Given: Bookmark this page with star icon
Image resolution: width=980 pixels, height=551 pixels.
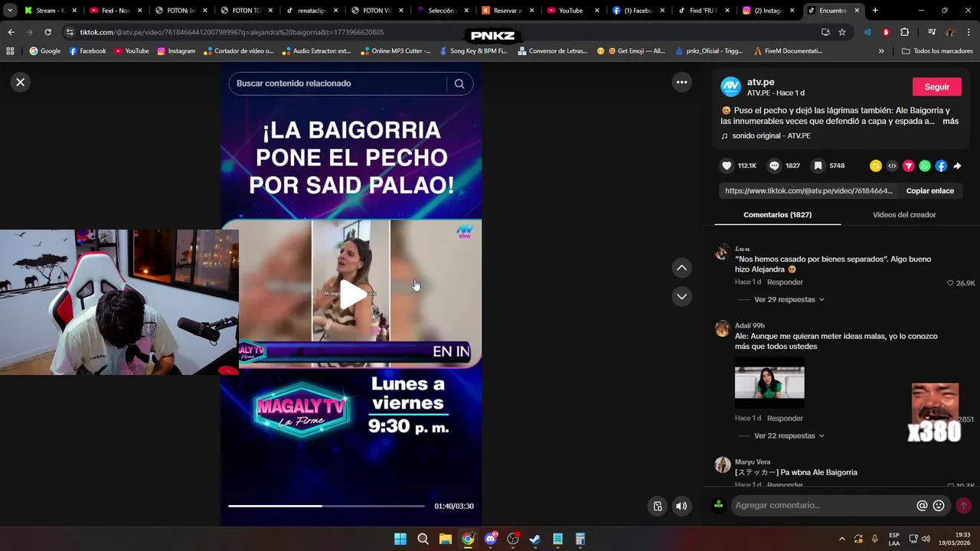Looking at the screenshot, I should pyautogui.click(x=842, y=32).
